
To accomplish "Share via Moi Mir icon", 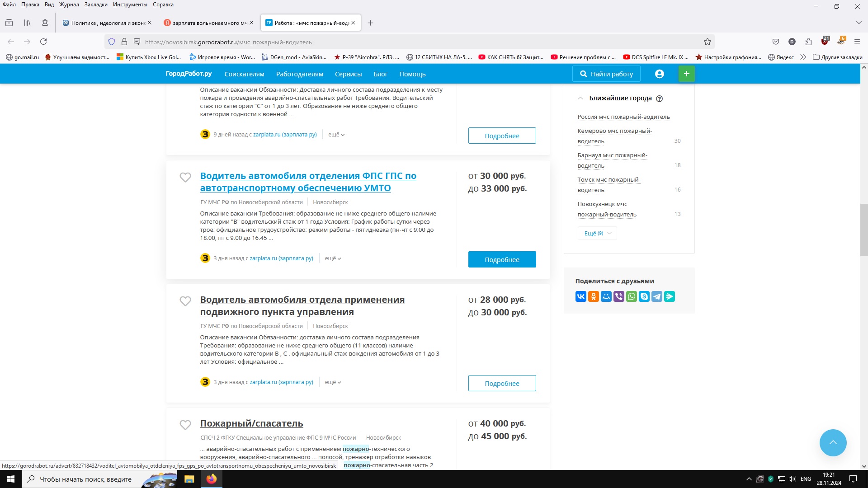I will tap(606, 296).
